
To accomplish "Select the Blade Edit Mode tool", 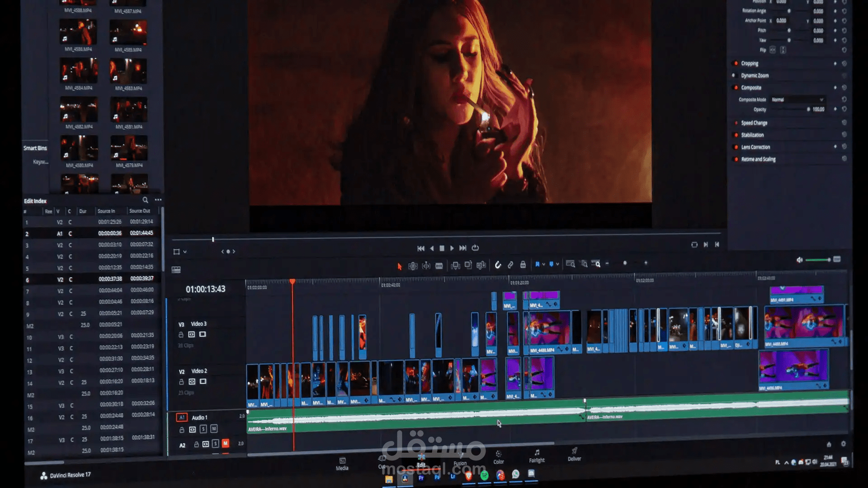I will tap(439, 266).
